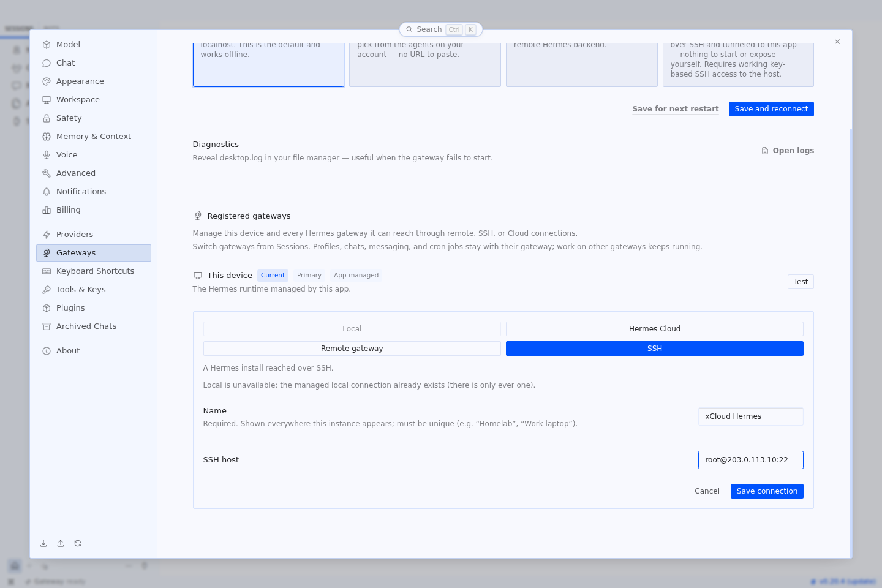Open Tools & Keys settings
Screen dimensions: 882x588
pos(94,290)
